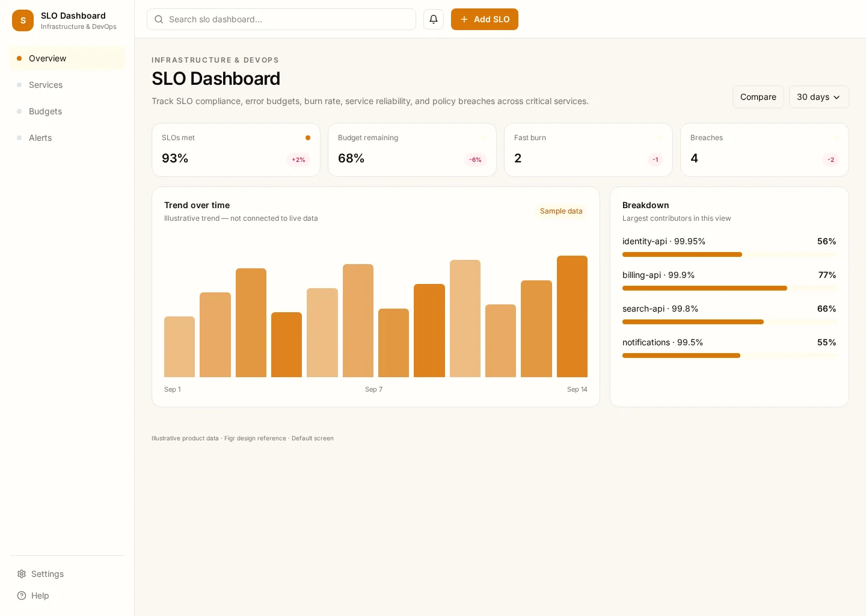Image resolution: width=866 pixels, height=616 pixels.
Task: Click the Settings gear icon
Action: pyautogui.click(x=22, y=574)
